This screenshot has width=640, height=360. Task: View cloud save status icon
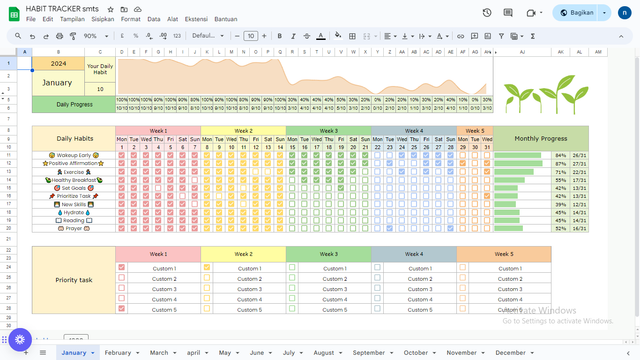coord(138,9)
